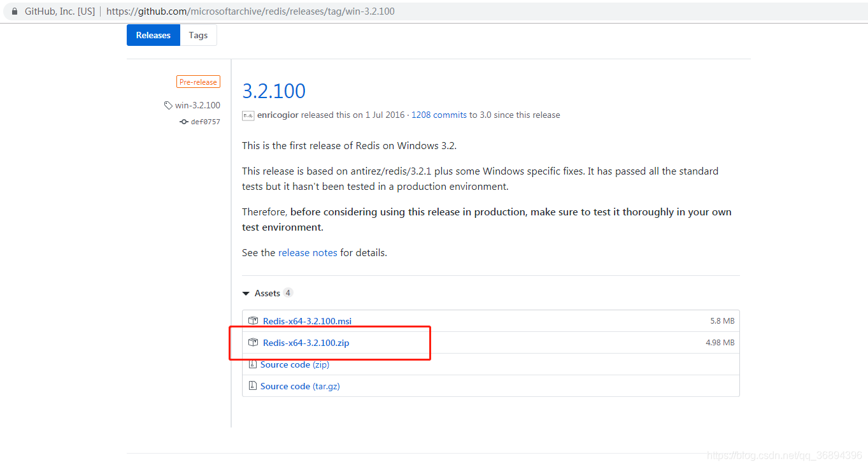Click the padlock icon in address bar
Image resolution: width=868 pixels, height=467 pixels.
coord(15,11)
